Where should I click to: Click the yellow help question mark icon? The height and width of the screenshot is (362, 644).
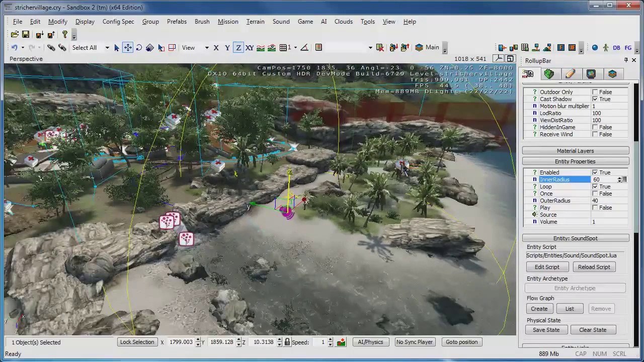pos(64,35)
